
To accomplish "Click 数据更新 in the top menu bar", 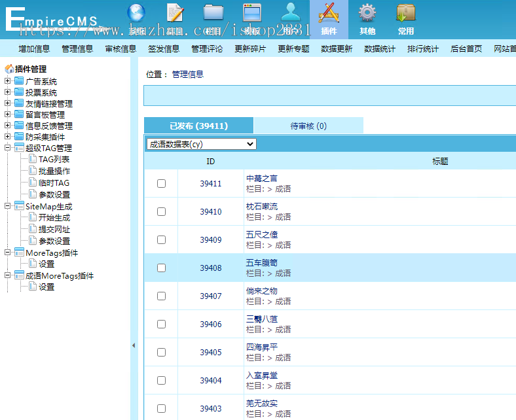I will (x=336, y=48).
